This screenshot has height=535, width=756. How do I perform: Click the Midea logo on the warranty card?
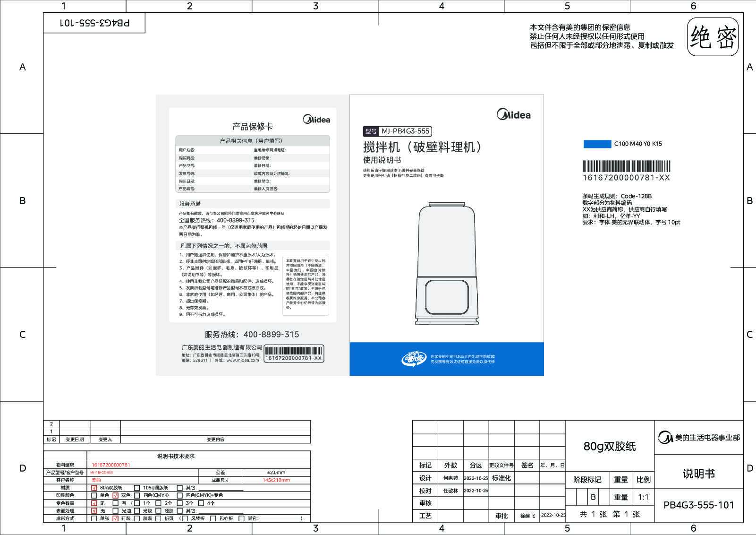click(316, 120)
